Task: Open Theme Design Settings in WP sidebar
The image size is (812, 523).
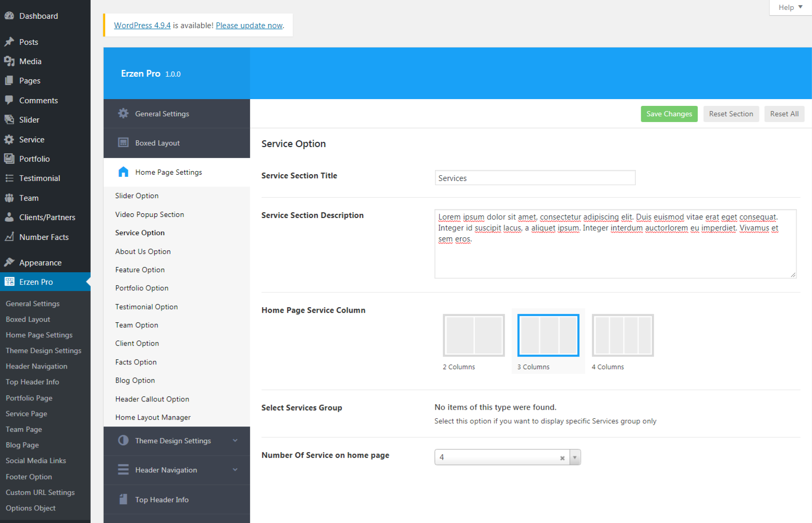Action: 44,350
